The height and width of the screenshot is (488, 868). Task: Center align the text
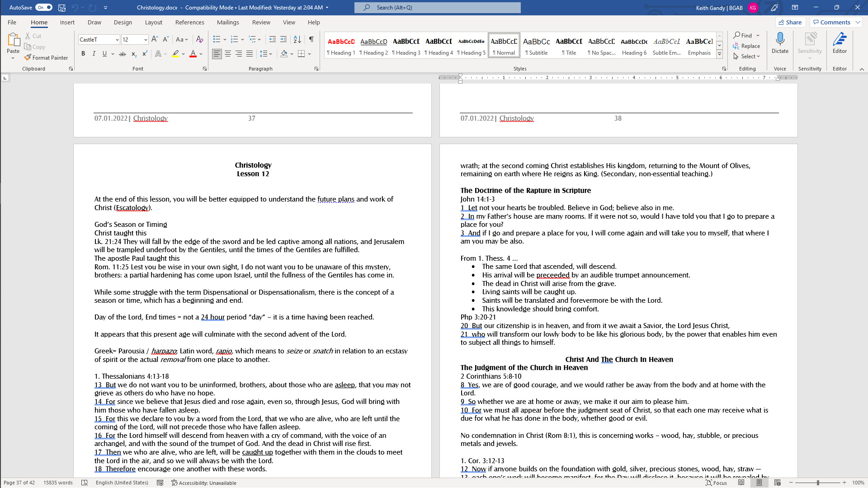[x=228, y=54]
